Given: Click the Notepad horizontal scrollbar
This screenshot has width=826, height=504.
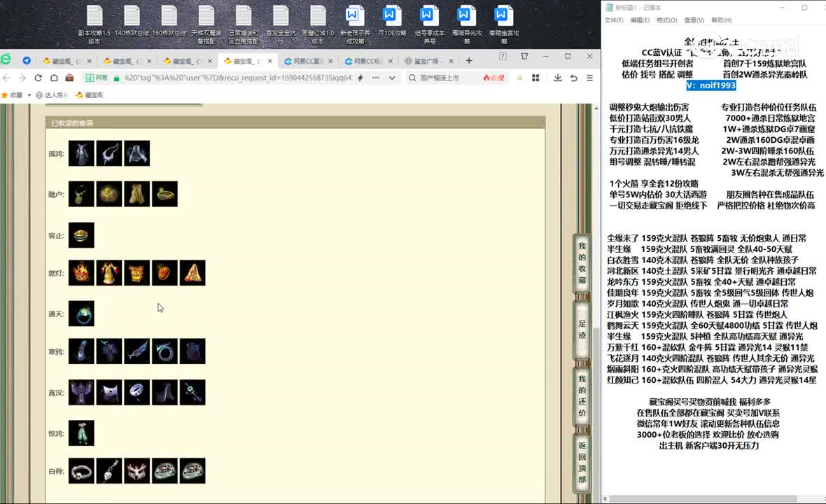Looking at the screenshot, I should pyautogui.click(x=703, y=498).
